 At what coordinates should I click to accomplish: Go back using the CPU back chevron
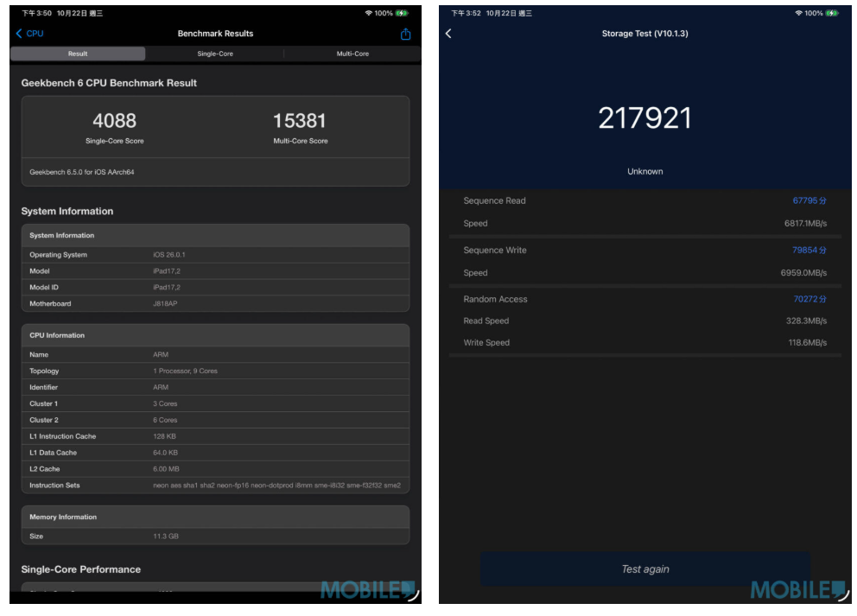click(29, 34)
